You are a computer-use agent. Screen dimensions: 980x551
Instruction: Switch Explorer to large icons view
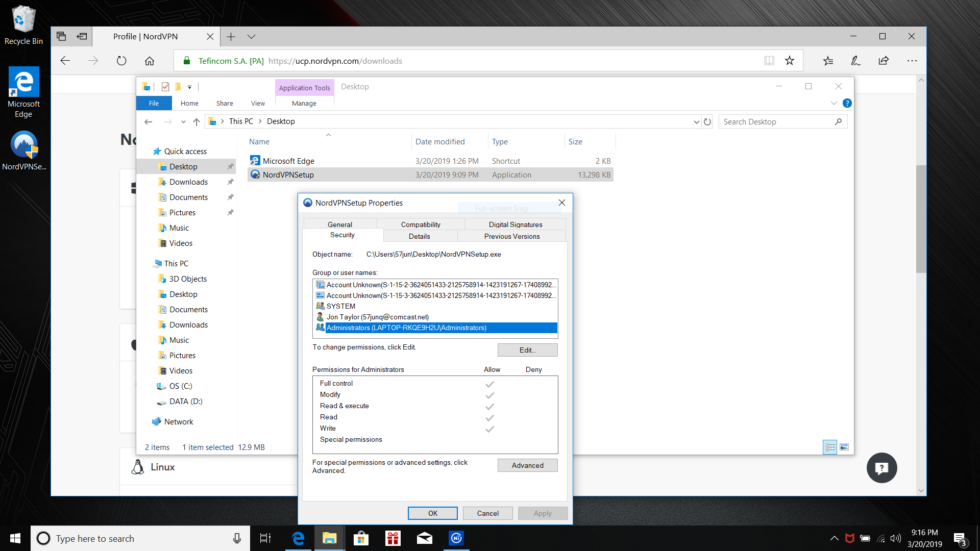pos(844,447)
